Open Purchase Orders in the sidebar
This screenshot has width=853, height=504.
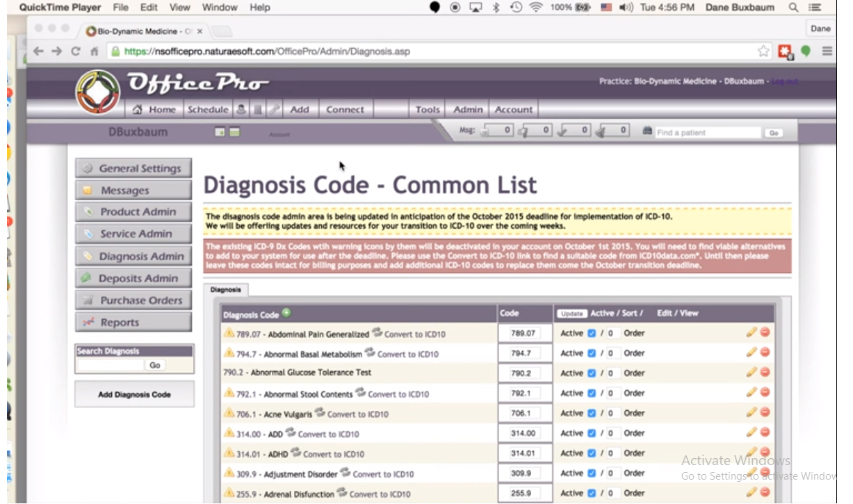(133, 300)
